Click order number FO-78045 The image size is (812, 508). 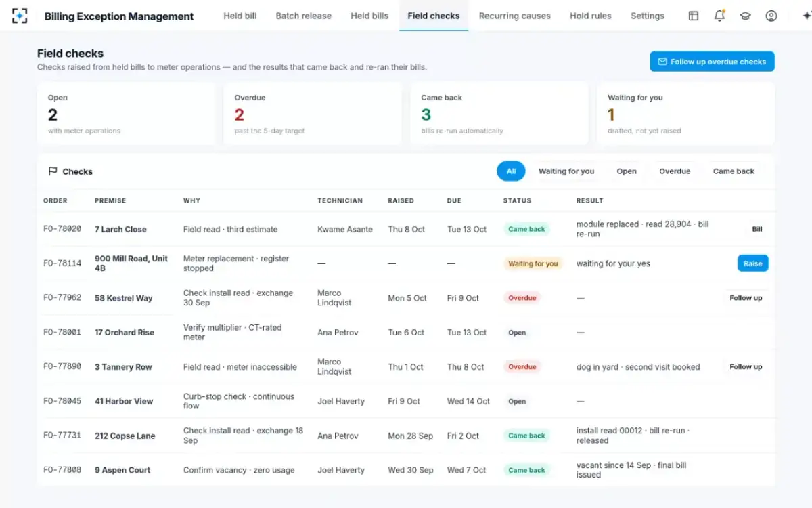(x=62, y=401)
